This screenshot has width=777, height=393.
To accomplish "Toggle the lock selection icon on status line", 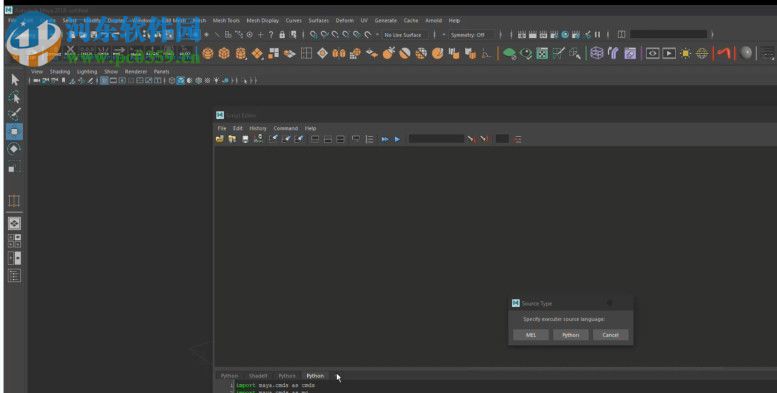I will click(x=282, y=35).
